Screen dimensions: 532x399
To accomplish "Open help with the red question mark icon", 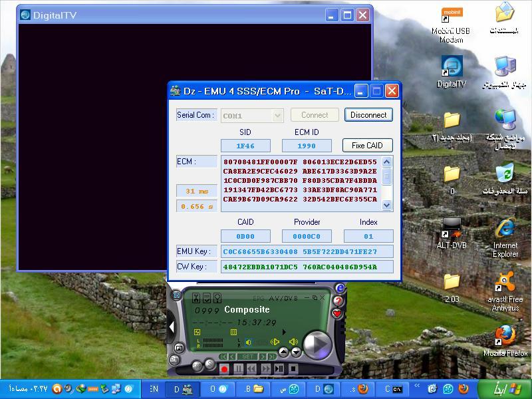I will pos(338,301).
